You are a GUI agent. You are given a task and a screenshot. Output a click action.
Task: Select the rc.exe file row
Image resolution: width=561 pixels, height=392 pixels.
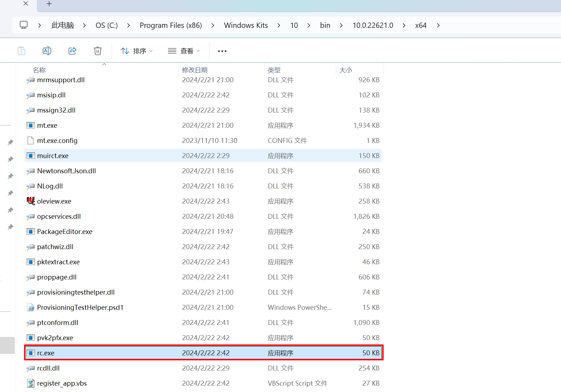(46, 353)
